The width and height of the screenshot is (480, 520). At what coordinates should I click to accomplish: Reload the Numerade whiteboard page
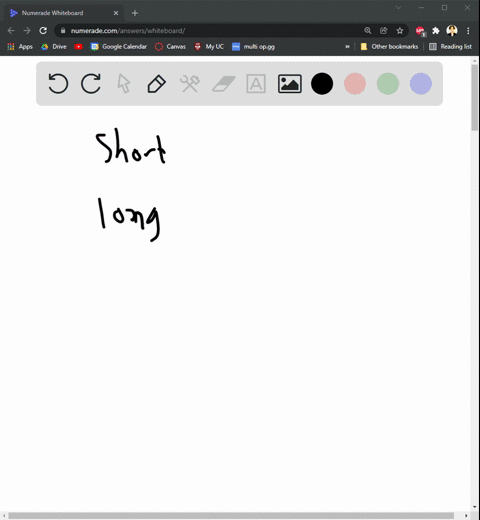pyautogui.click(x=43, y=31)
